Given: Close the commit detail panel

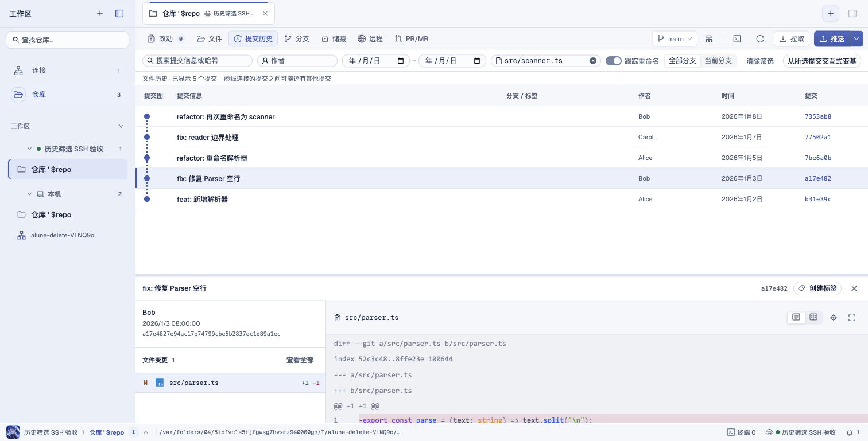Looking at the screenshot, I should 854,288.
